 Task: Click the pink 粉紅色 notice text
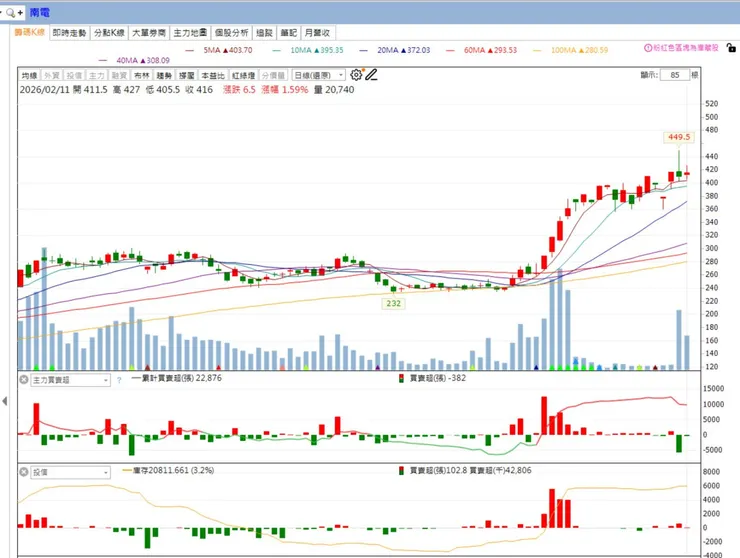686,48
